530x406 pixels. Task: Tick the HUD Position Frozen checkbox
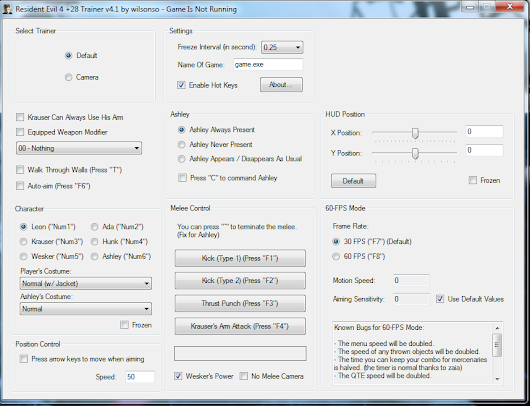tap(473, 180)
